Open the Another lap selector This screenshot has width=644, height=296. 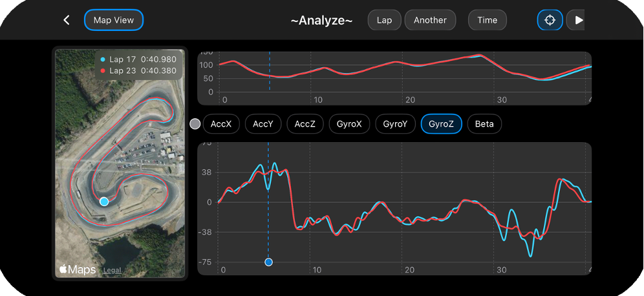pos(430,20)
